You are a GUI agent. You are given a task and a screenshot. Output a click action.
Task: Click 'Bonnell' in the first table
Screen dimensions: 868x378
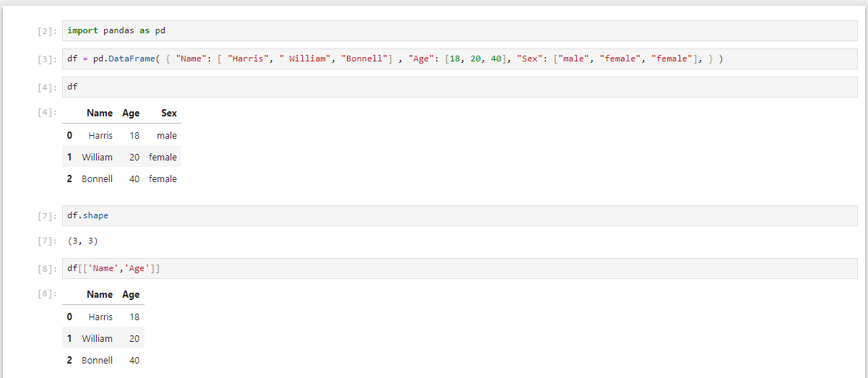[x=97, y=179]
